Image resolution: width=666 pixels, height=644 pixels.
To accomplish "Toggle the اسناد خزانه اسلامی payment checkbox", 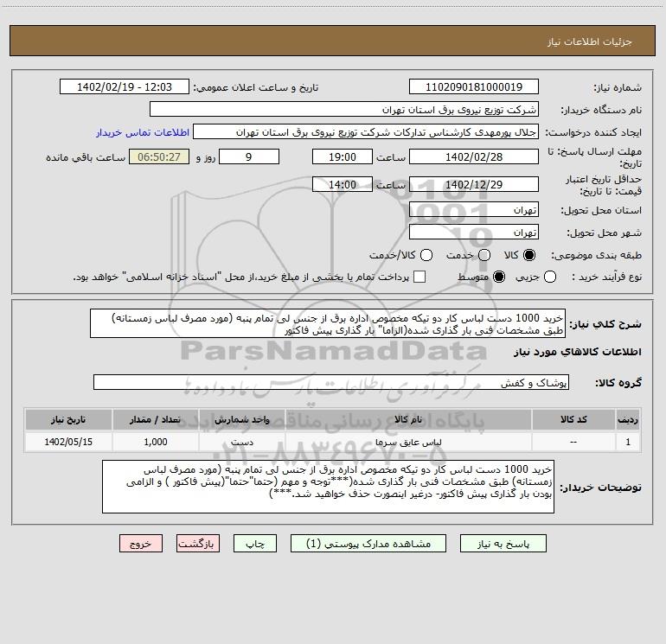I will pyautogui.click(x=419, y=277).
